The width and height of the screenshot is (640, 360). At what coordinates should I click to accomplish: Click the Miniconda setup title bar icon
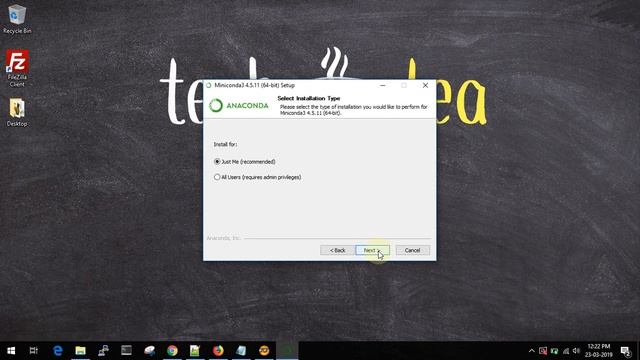click(209, 85)
